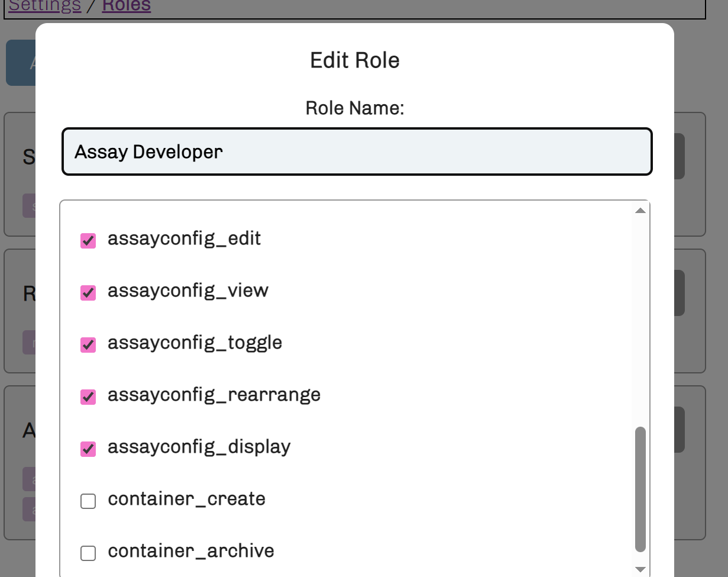Go to the Roles breadcrumb link

coord(126,7)
